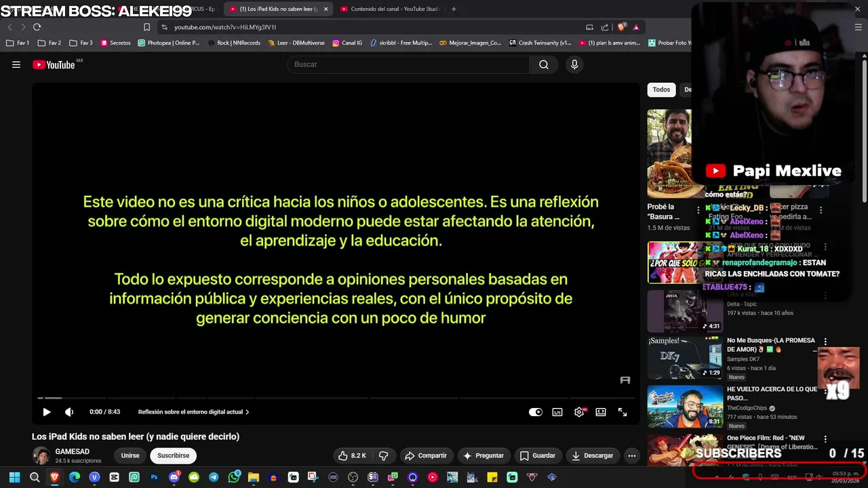Toggle the autoplay switch

point(536,412)
